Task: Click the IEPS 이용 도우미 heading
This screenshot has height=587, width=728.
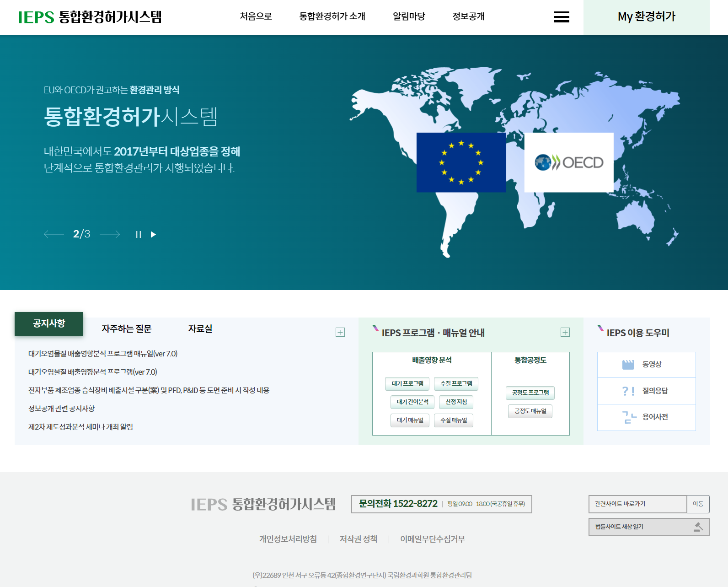Action: pos(638,334)
